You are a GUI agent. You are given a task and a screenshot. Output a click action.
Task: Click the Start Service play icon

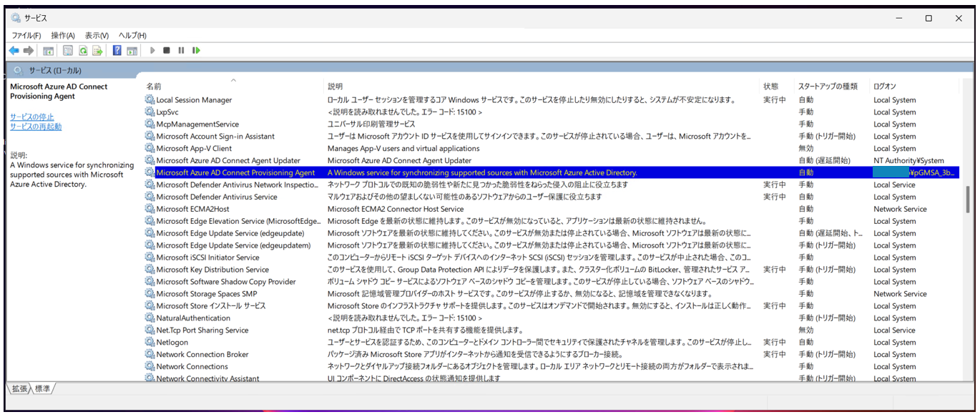pos(152,51)
